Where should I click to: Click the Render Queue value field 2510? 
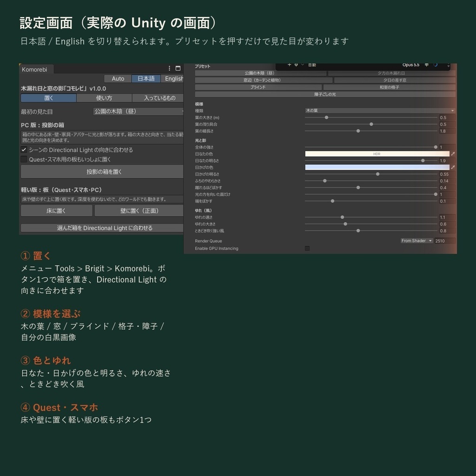click(445, 241)
